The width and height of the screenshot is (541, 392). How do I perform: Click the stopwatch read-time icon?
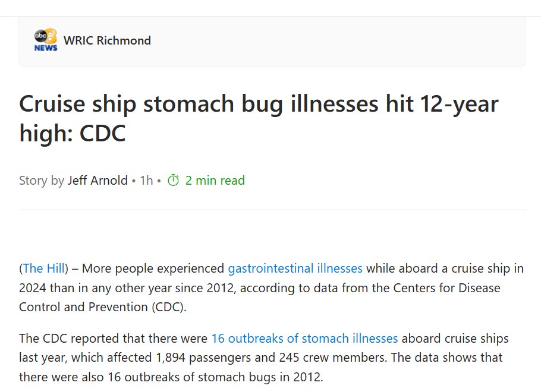coord(173,181)
